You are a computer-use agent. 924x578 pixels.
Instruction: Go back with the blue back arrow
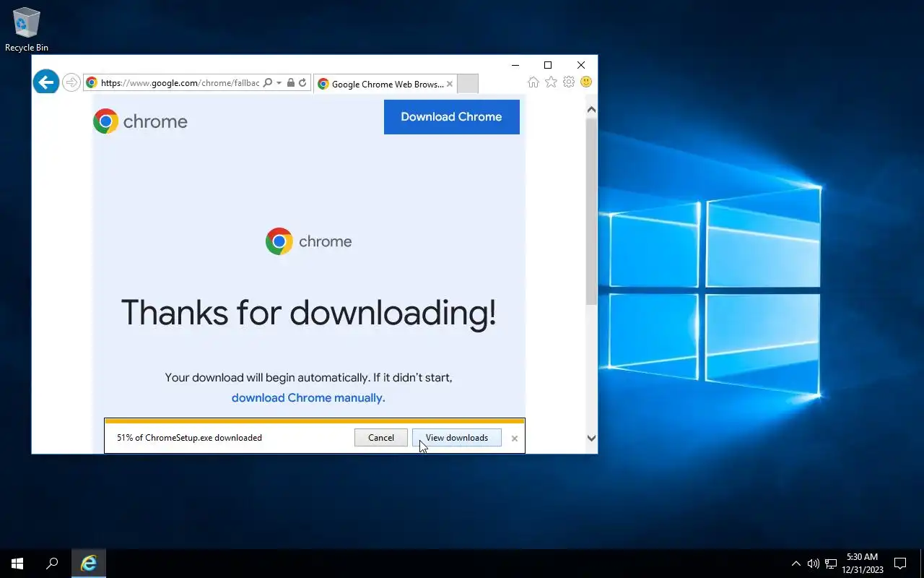point(46,82)
